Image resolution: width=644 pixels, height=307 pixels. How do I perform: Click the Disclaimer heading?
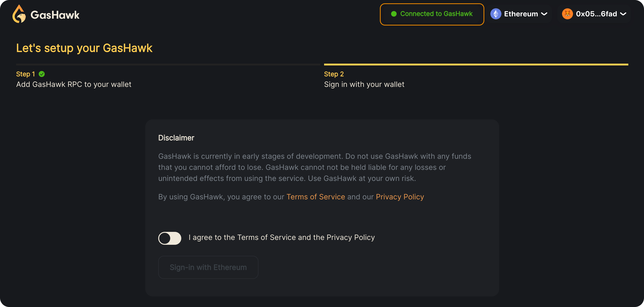(x=176, y=138)
